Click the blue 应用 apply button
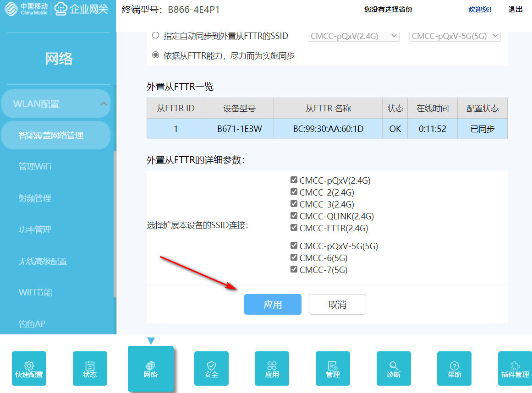 coord(273,304)
